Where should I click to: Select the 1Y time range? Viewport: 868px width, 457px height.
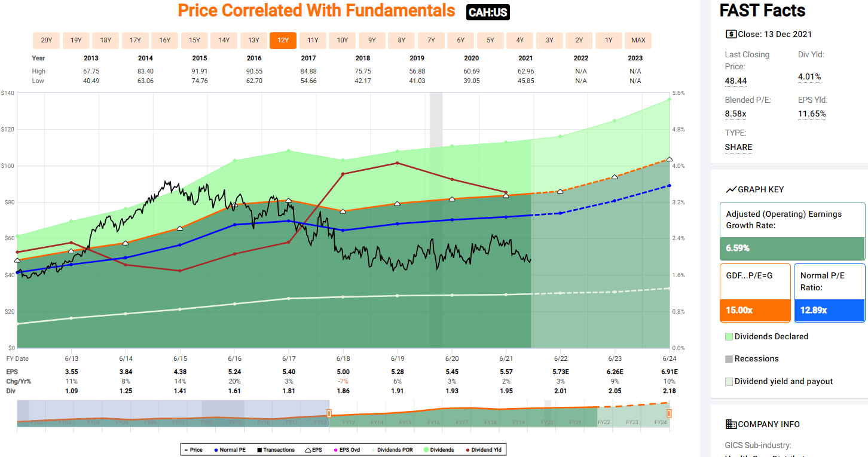pos(609,41)
